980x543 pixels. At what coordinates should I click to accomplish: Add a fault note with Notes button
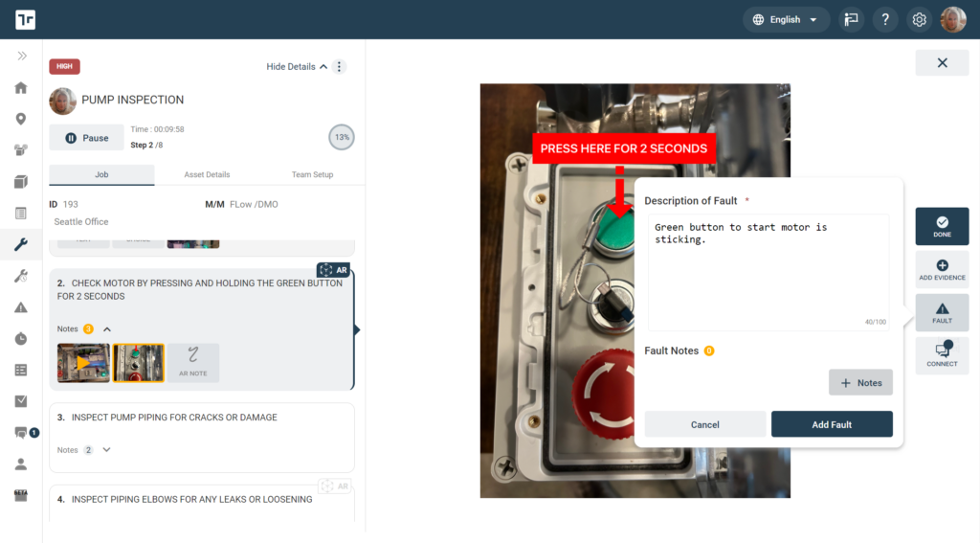pos(860,382)
